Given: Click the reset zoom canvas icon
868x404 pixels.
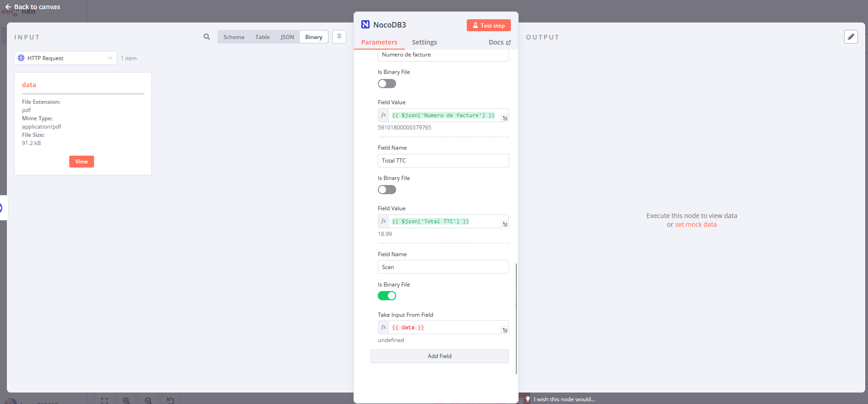Looking at the screenshot, I should click(170, 401).
